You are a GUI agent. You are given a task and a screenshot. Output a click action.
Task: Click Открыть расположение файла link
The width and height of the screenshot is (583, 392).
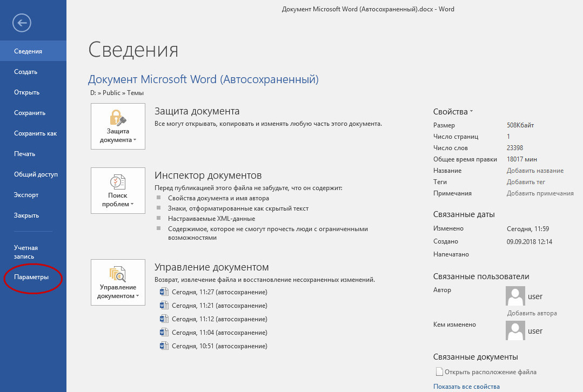click(x=491, y=372)
